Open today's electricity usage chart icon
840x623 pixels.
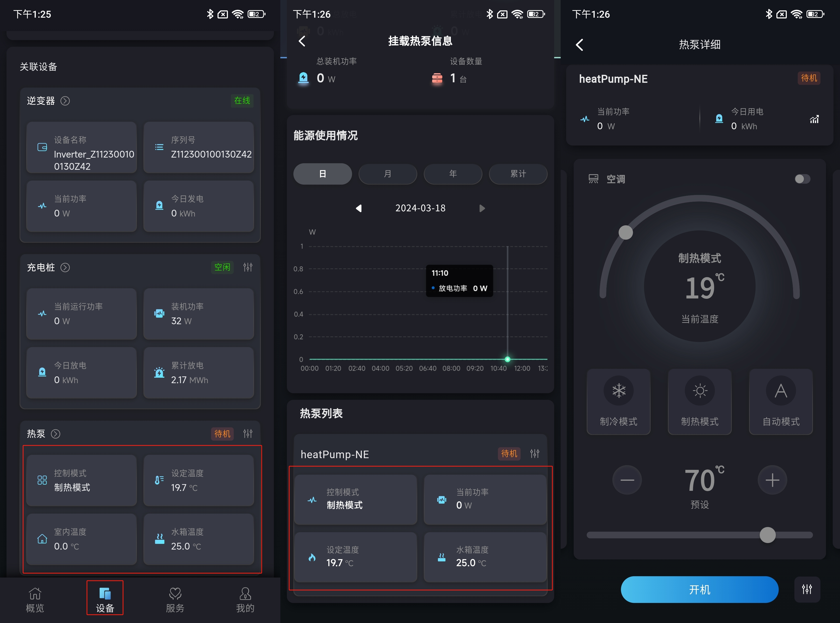click(814, 119)
